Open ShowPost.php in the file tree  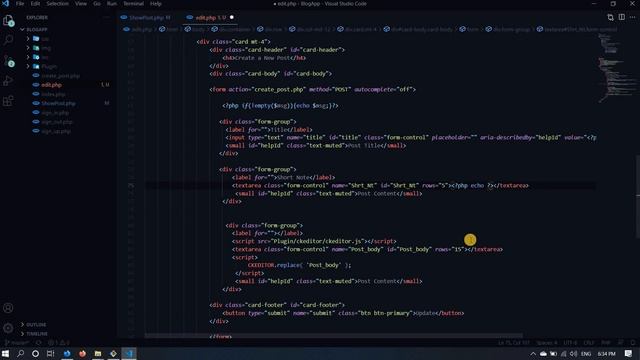click(58, 104)
